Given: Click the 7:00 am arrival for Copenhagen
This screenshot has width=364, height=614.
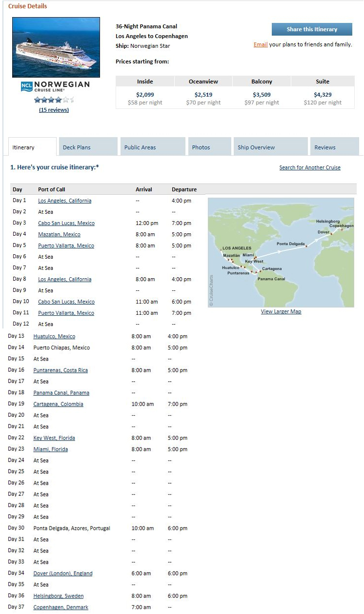Looking at the screenshot, I should (141, 607).
